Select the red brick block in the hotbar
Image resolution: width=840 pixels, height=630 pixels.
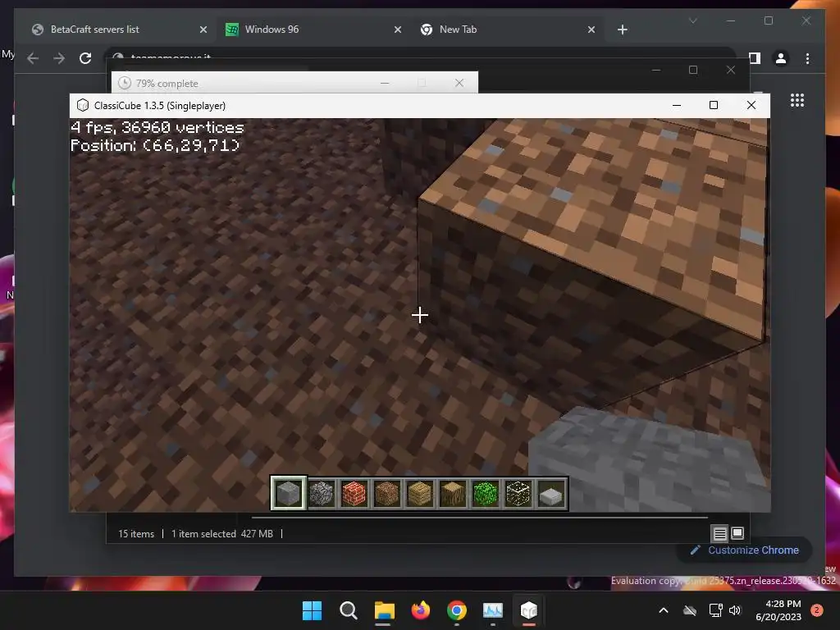coord(354,493)
